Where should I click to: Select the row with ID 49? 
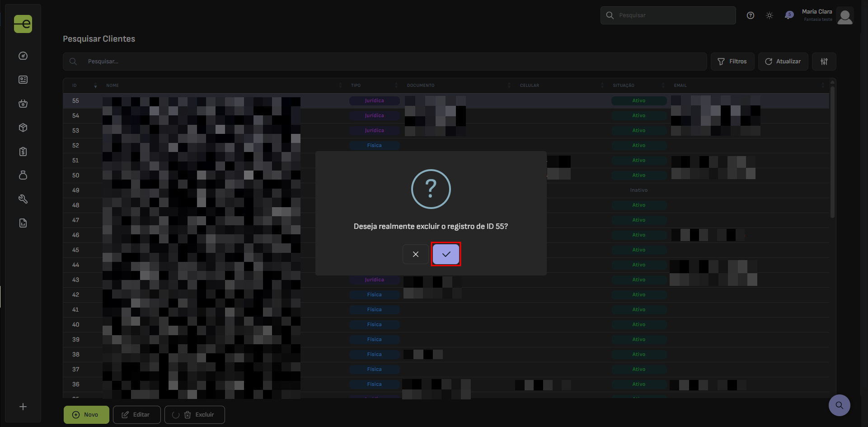tap(446, 190)
